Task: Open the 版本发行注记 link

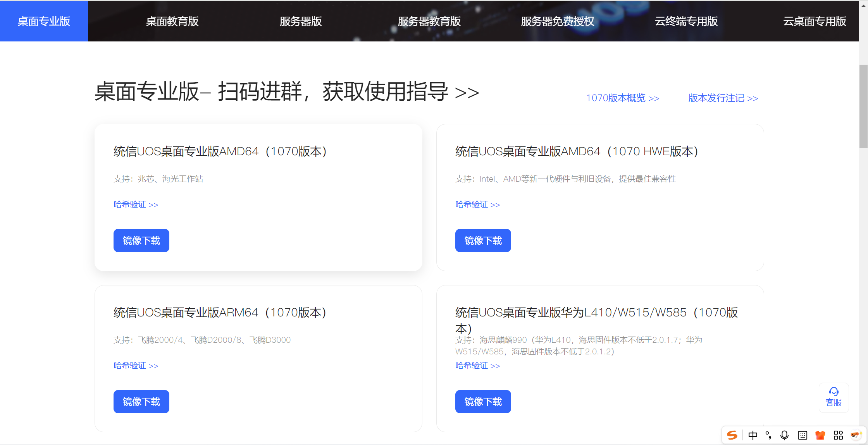Action: [x=723, y=98]
